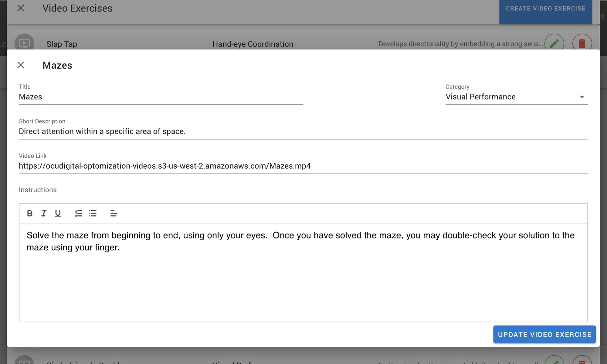The width and height of the screenshot is (607, 364).
Task: Close the Video Exercises panel
Action: coord(21,8)
